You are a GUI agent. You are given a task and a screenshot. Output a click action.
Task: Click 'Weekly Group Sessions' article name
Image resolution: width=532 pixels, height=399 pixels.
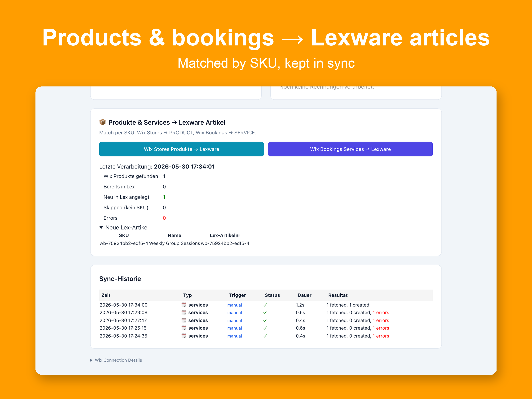[x=175, y=243]
